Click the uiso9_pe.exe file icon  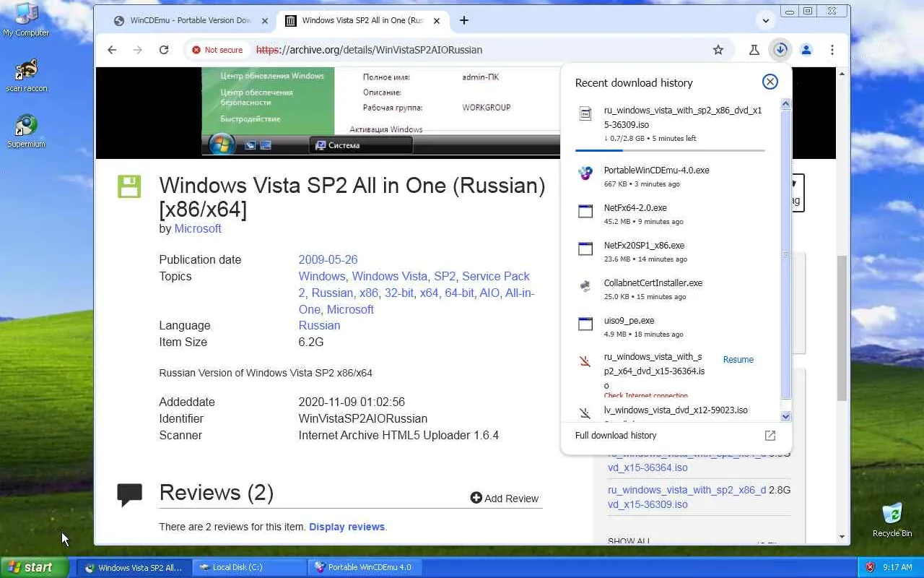(585, 324)
